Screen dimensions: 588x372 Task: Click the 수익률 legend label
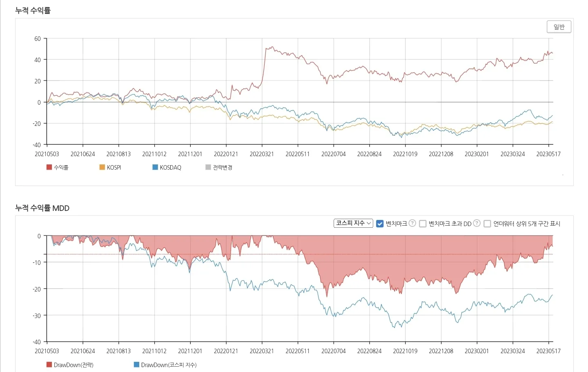click(x=61, y=168)
